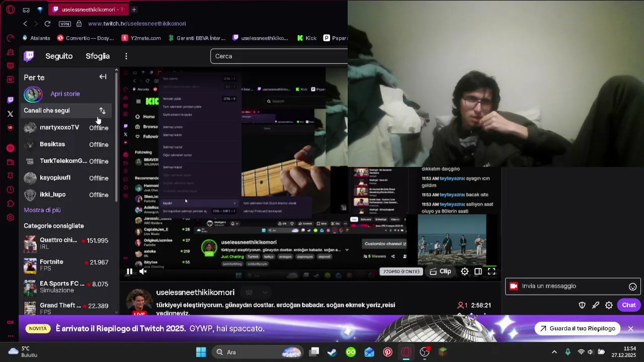
Task: Open the Seguito tab
Action: [59, 56]
